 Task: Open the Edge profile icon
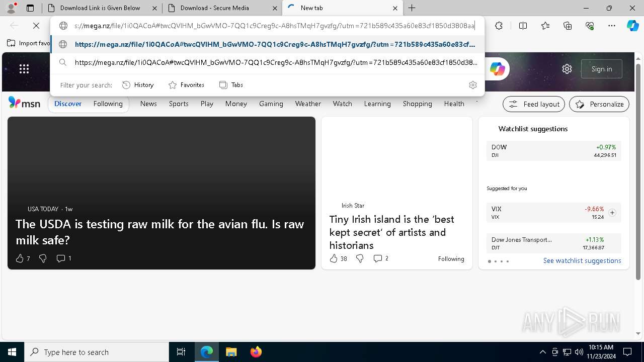click(x=11, y=8)
